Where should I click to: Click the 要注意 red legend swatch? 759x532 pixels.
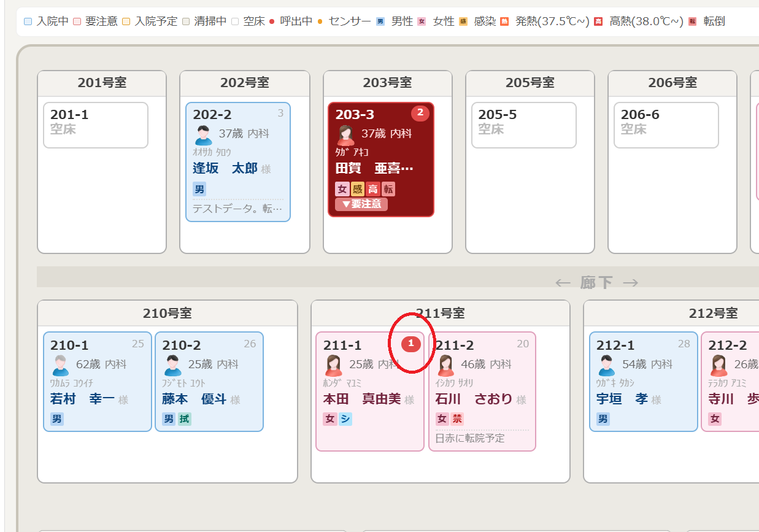(x=77, y=21)
